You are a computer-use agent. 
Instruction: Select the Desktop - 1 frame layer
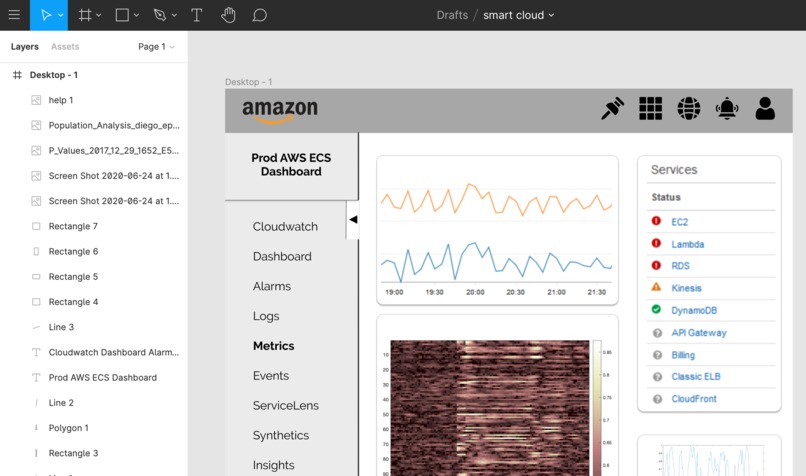click(x=94, y=75)
